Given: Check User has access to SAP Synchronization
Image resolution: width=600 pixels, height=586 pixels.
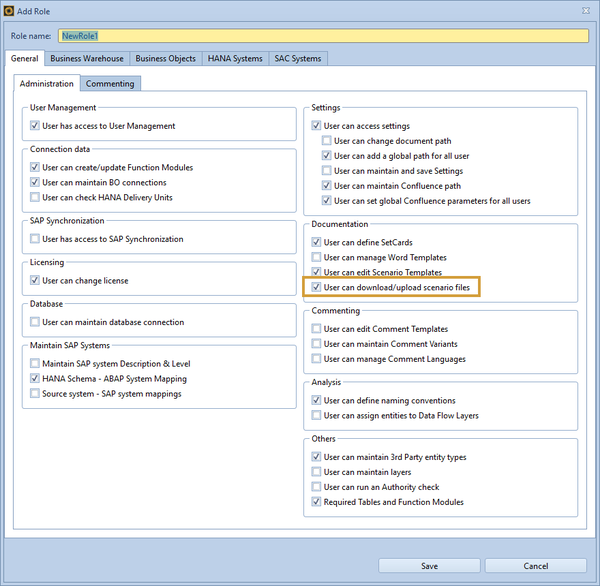Looking at the screenshot, I should (36, 239).
